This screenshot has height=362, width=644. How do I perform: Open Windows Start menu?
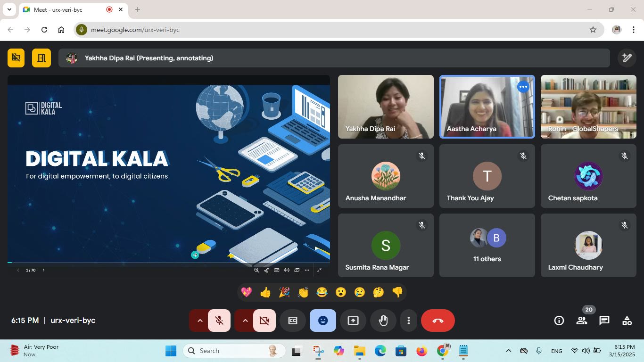click(171, 351)
